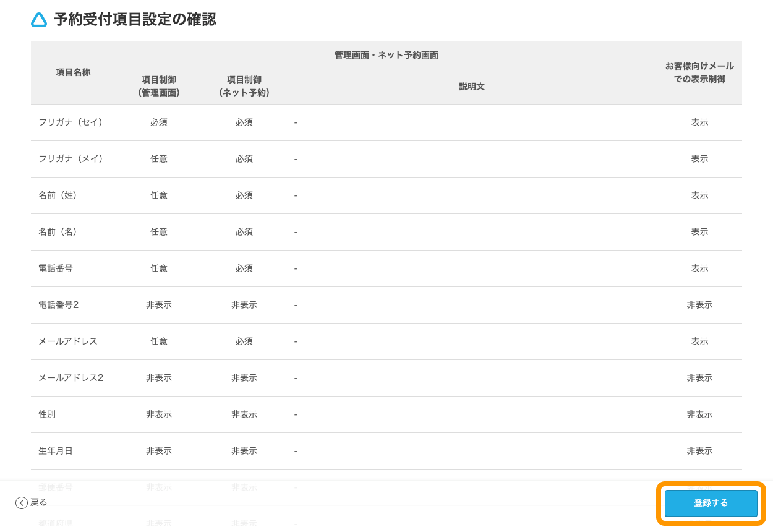Click 必須 under 項目制御（管理画面）for フリガナ（セイ）
Viewport: 773px width, 532px height.
159,122
